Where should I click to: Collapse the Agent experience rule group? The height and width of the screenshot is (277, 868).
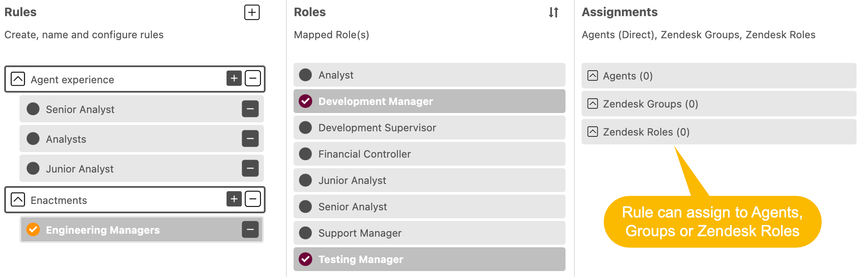[18, 79]
